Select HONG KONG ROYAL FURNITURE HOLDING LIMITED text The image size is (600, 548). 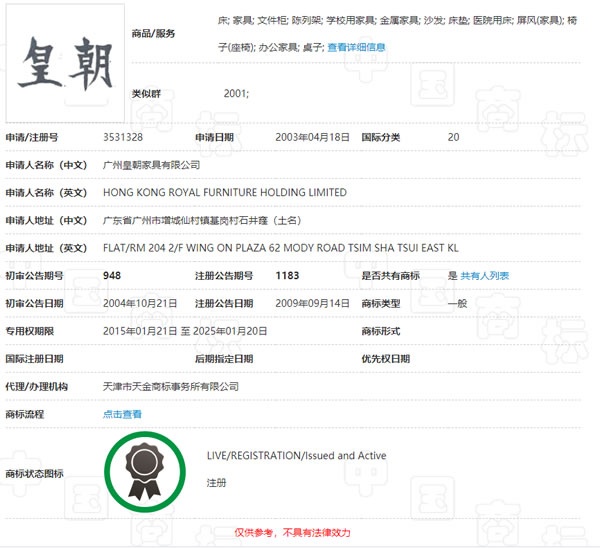pos(225,192)
